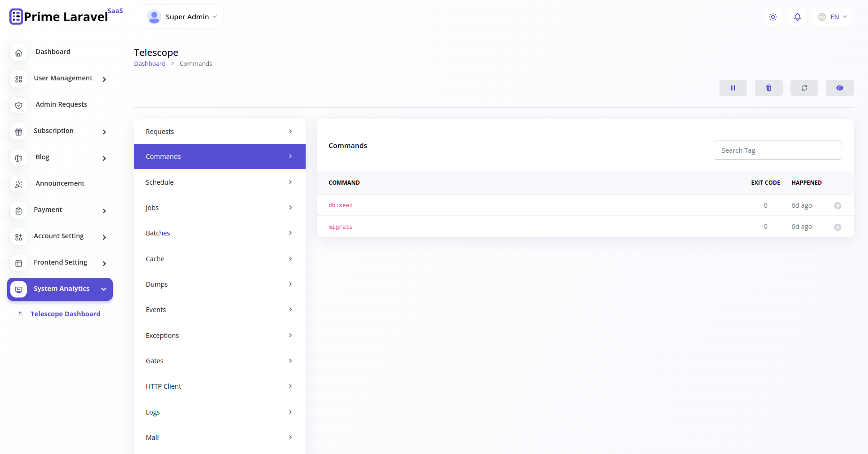Toggle the pause recording button in Telescope
Viewport: 868px width, 454px height.
(733, 88)
